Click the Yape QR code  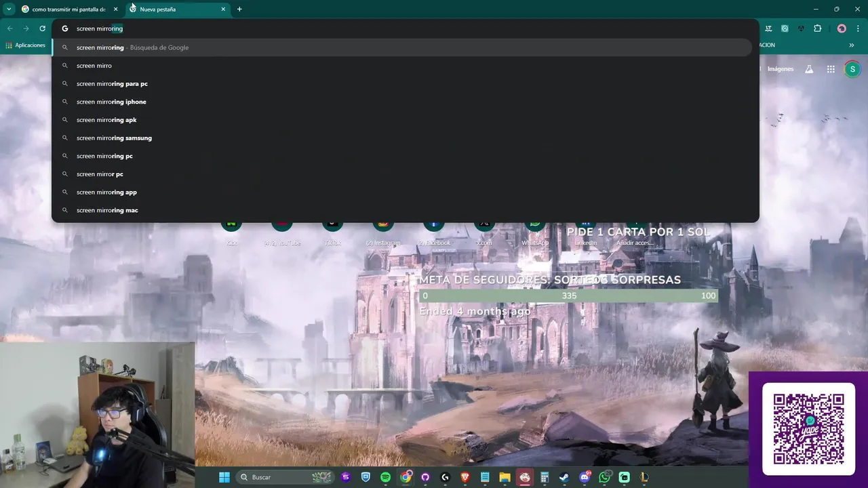pyautogui.click(x=808, y=428)
